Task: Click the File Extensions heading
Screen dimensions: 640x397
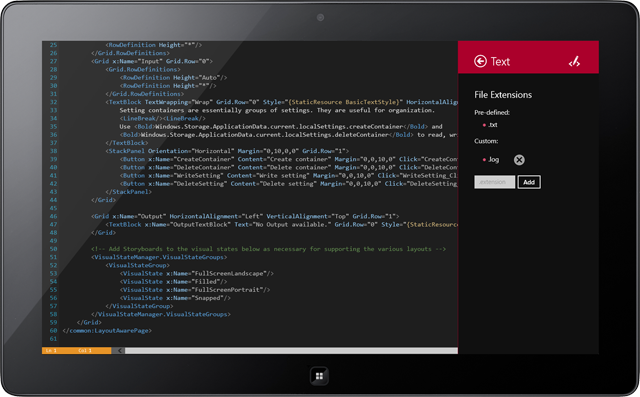Action: point(503,95)
